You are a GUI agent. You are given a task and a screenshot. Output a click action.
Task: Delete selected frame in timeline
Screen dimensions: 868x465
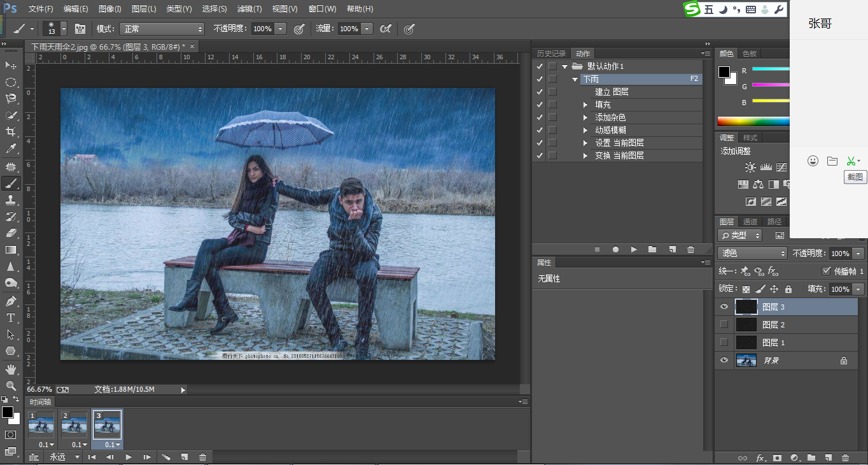point(202,457)
